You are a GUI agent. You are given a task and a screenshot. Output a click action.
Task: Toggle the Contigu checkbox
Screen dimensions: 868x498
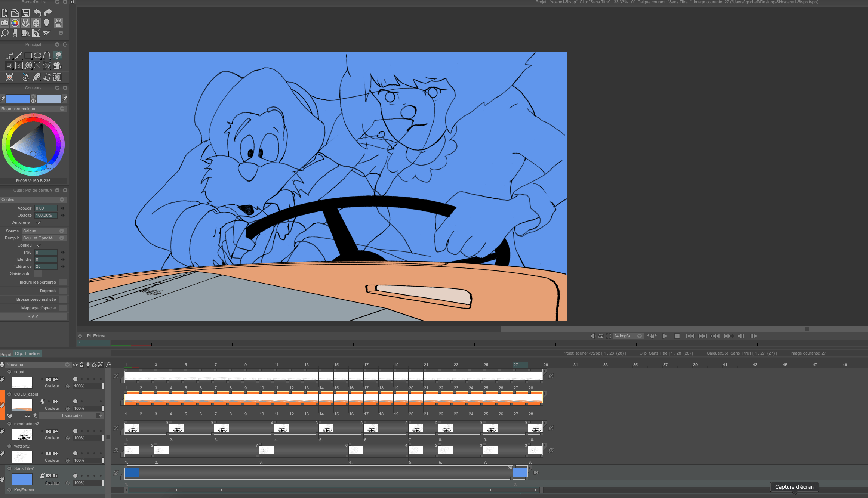[x=39, y=245]
